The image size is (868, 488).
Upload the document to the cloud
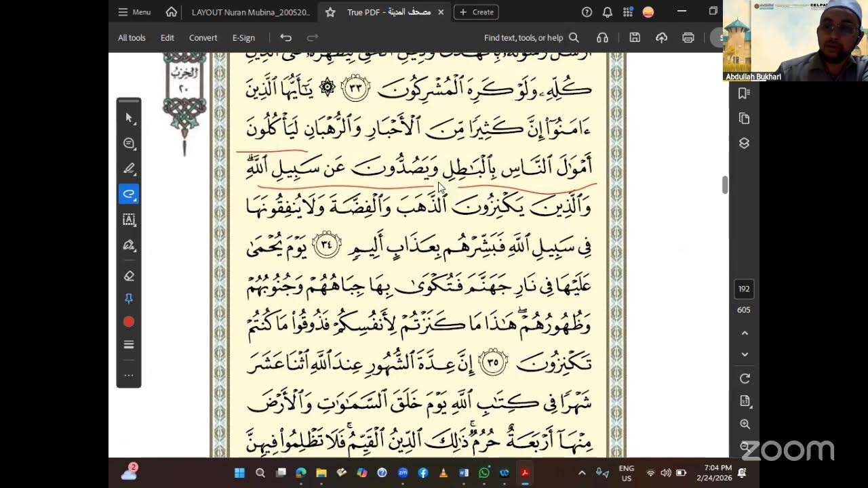point(661,38)
